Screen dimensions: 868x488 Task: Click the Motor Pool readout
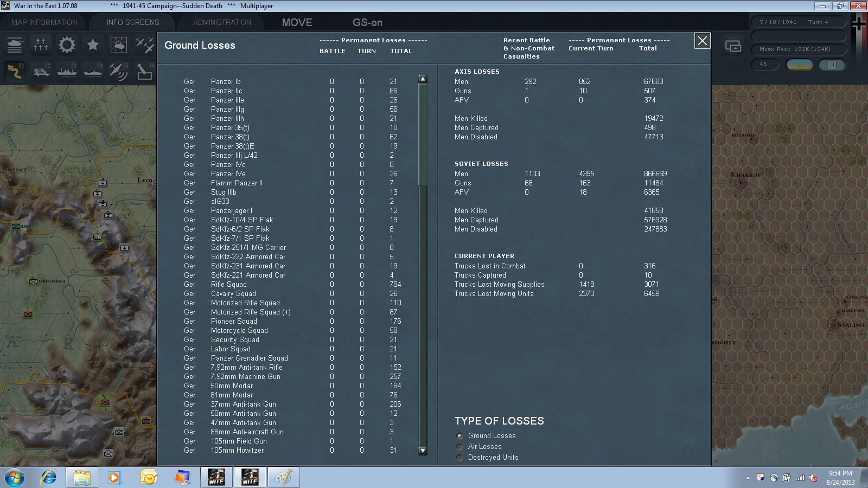[x=799, y=49]
